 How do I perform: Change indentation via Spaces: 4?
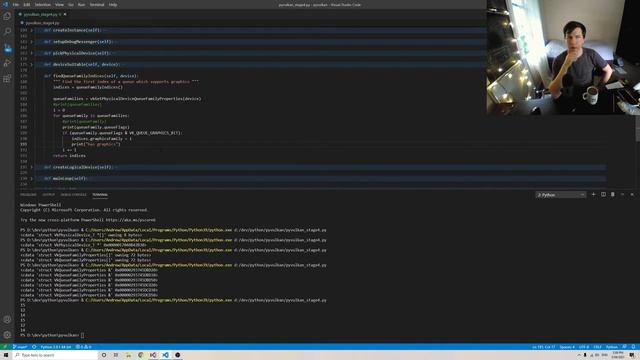point(567,347)
